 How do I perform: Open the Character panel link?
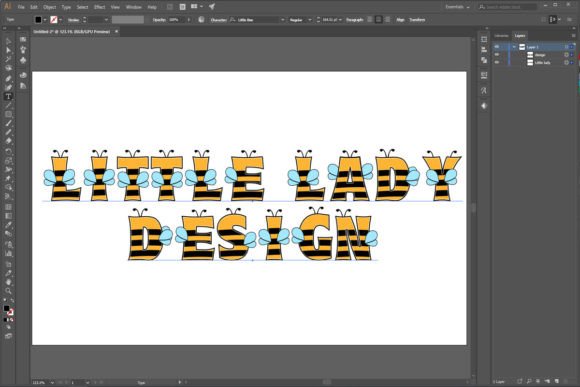218,20
